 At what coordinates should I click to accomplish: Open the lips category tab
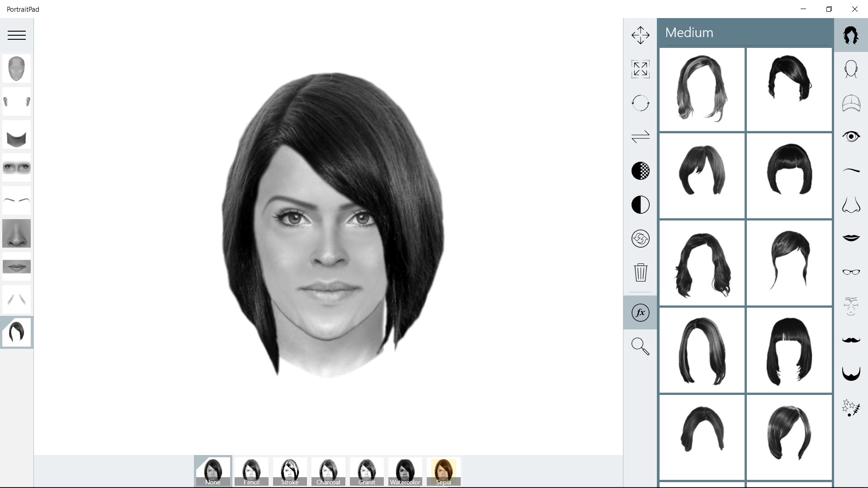851,238
